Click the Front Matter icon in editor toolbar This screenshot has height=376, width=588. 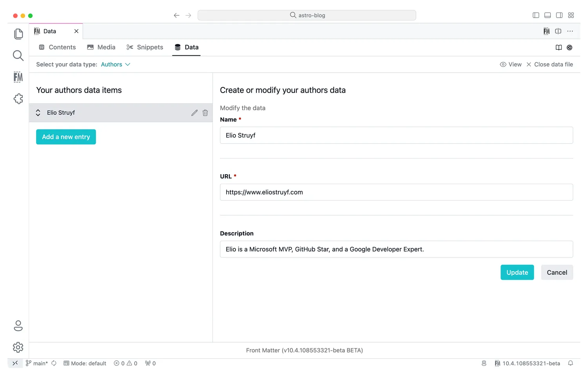(x=546, y=31)
